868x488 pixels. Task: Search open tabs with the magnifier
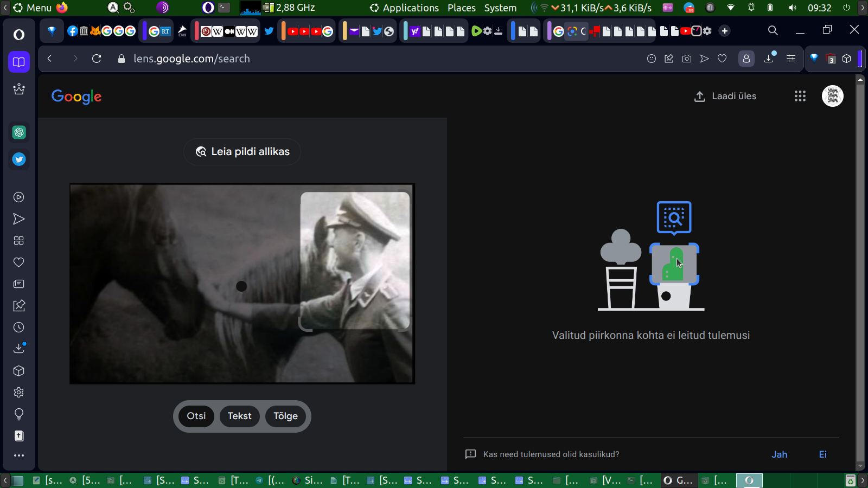773,30
